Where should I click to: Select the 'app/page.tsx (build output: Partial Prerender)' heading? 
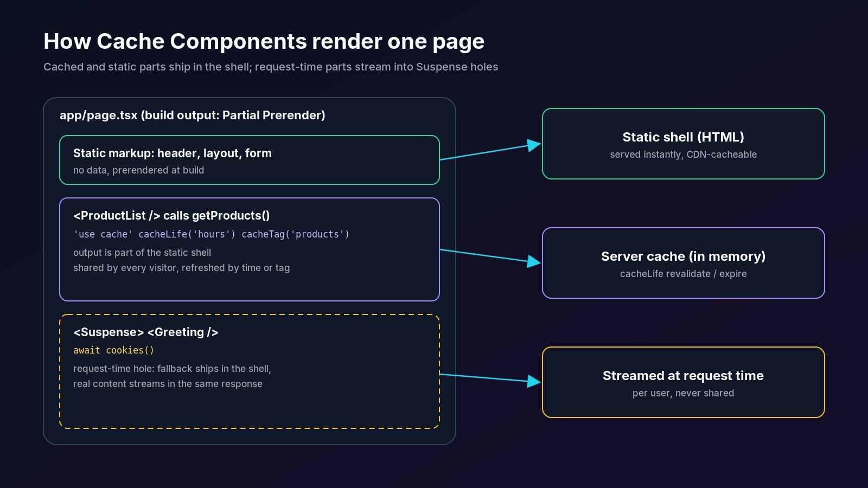click(192, 115)
